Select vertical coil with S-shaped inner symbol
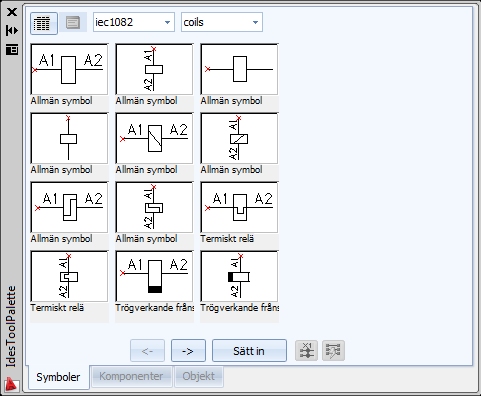481x396 pixels. pyautogui.click(x=154, y=207)
